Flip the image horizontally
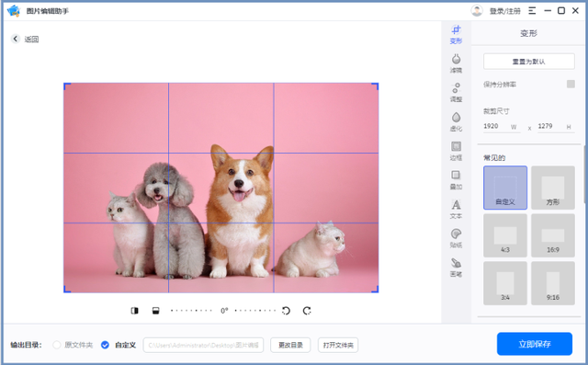This screenshot has height=365, width=588. tap(135, 311)
